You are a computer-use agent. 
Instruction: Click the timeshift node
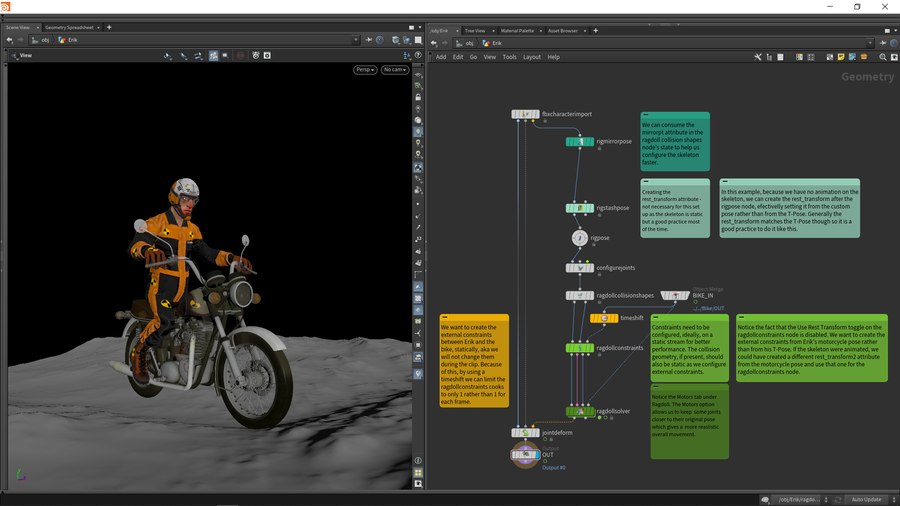[604, 318]
